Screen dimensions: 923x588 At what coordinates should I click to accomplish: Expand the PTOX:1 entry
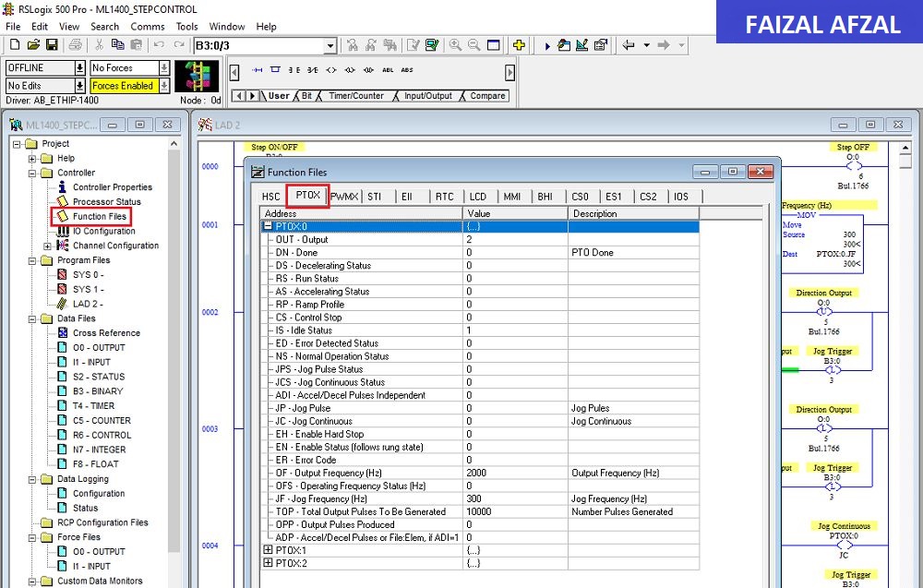(268, 550)
